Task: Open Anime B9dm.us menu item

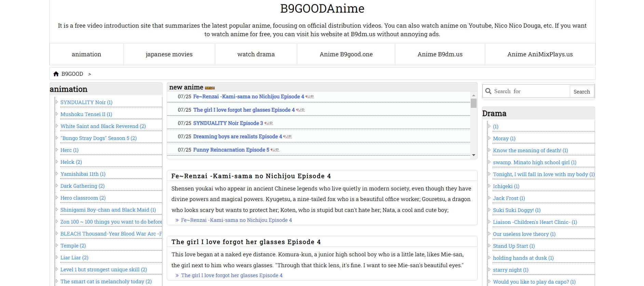Action: click(x=440, y=54)
